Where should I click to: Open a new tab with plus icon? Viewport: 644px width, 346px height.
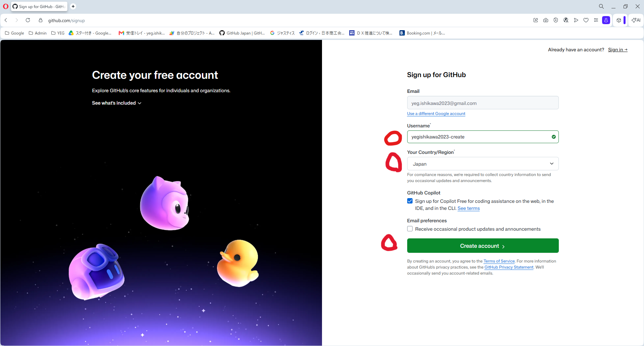pos(73,6)
